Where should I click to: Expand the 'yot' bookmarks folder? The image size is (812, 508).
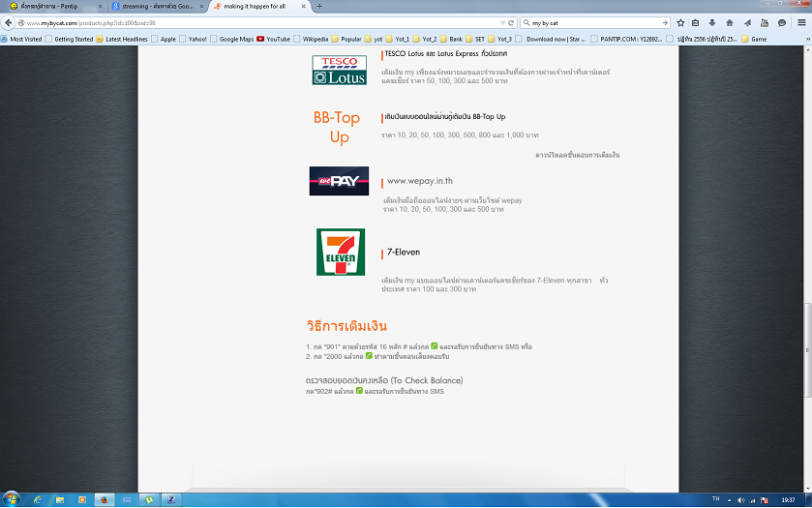pos(374,39)
